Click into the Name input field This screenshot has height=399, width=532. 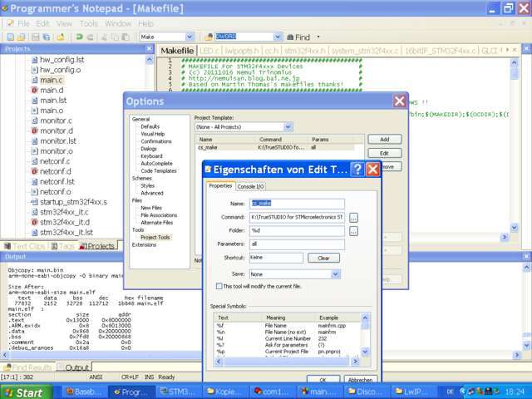click(x=297, y=204)
